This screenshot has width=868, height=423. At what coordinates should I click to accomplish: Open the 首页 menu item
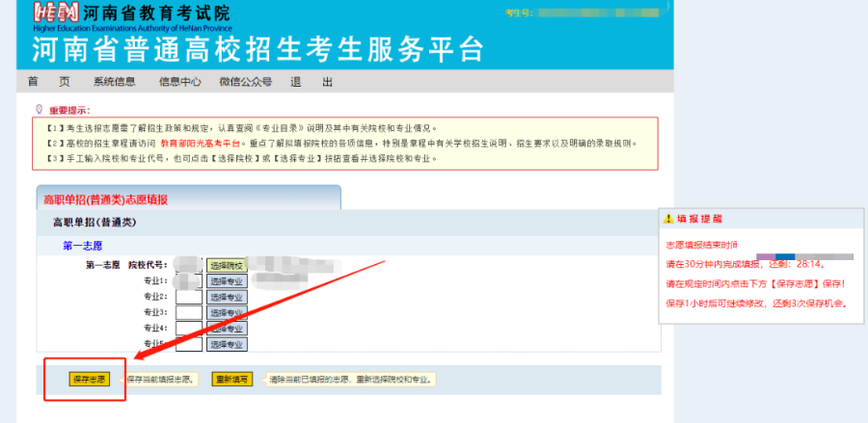49,82
